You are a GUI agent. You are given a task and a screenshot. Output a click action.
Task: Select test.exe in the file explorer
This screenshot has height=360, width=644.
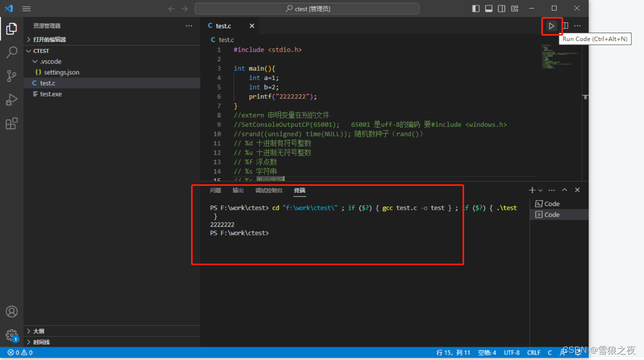pyautogui.click(x=112, y=94)
